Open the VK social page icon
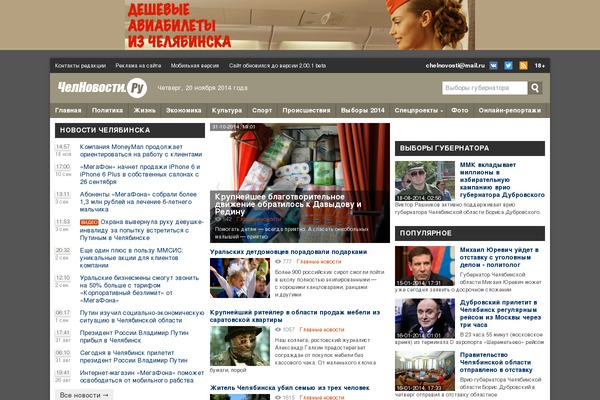The height and width of the screenshot is (400, 600). click(x=493, y=65)
